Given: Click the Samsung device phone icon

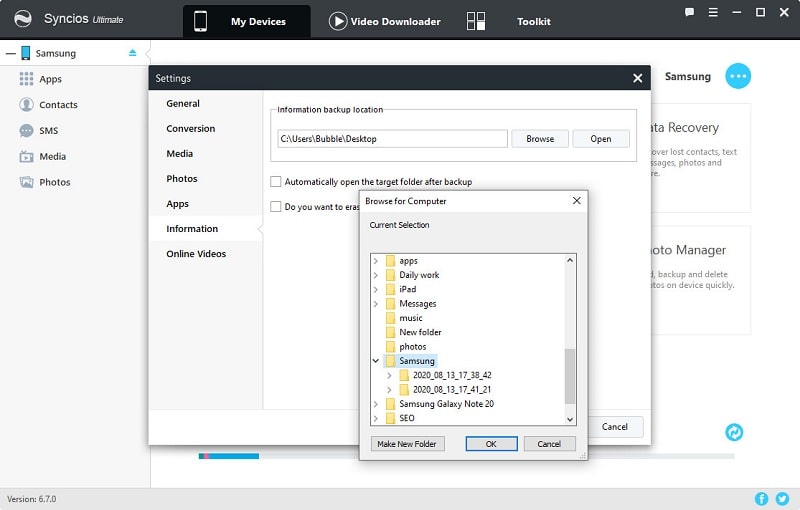Looking at the screenshot, I should (26, 53).
